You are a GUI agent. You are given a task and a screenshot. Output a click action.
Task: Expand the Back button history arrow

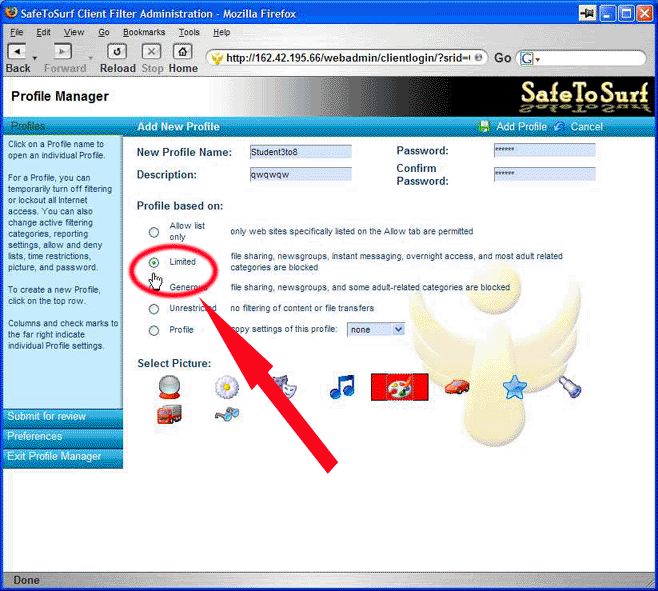[35, 58]
